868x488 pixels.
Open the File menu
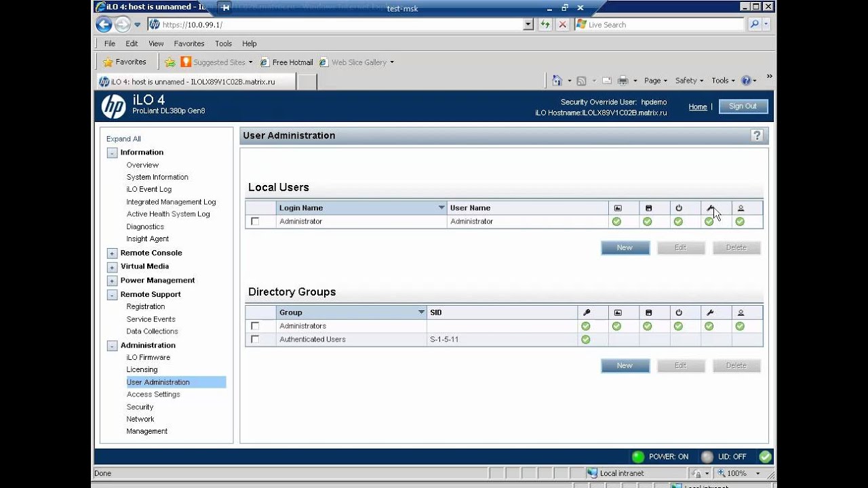(110, 43)
